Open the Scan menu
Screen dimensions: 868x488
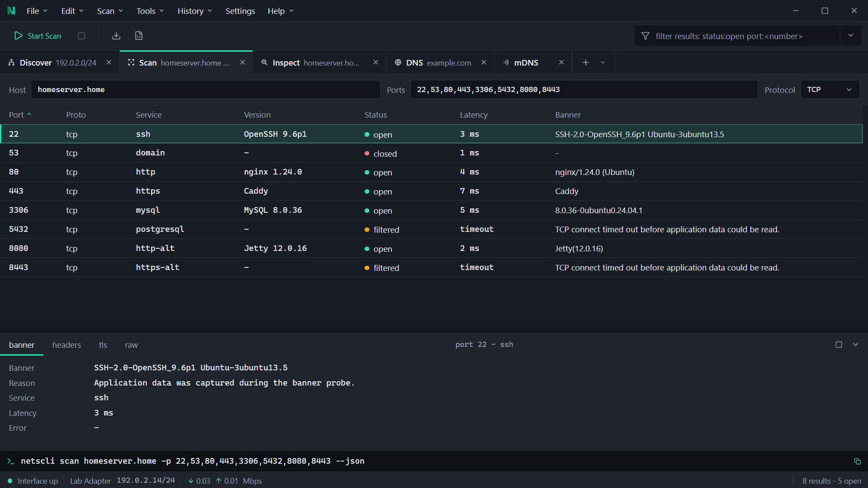click(x=110, y=11)
